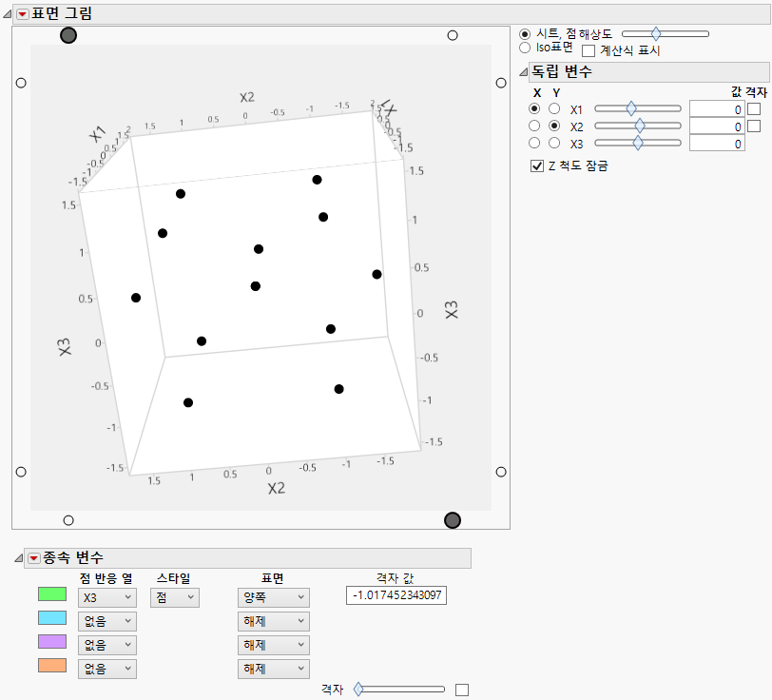Viewport: 772px width, 700px height.
Task: Open the X3 점 반응 열 dropdown
Action: [106, 598]
